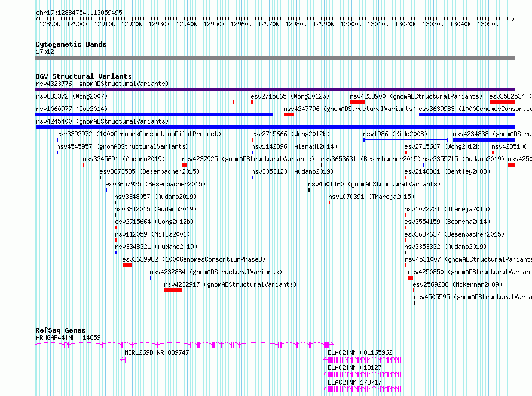Click the red bar under nsv4237925

click(x=185, y=165)
